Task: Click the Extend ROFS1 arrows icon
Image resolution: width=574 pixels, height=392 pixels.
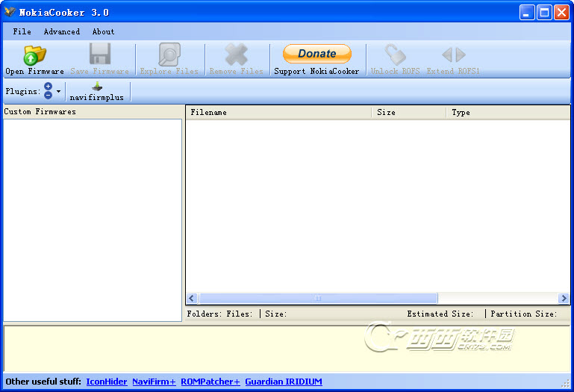Action: (x=453, y=55)
